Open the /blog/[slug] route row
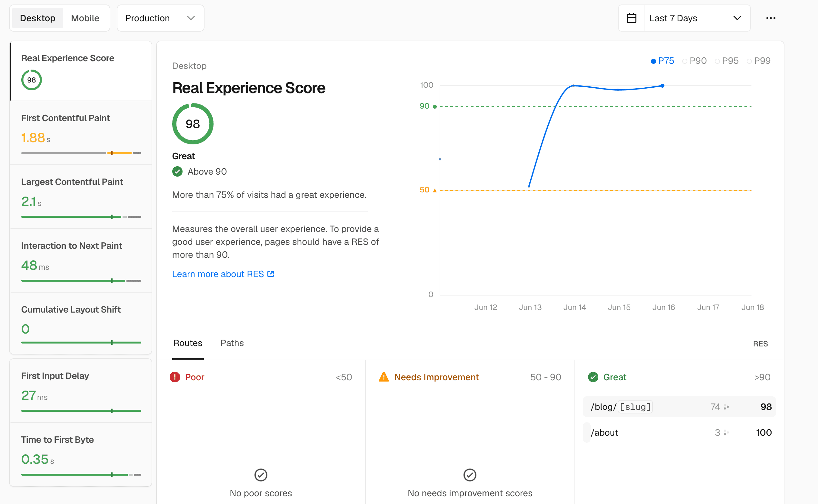This screenshot has width=818, height=504. [x=679, y=407]
